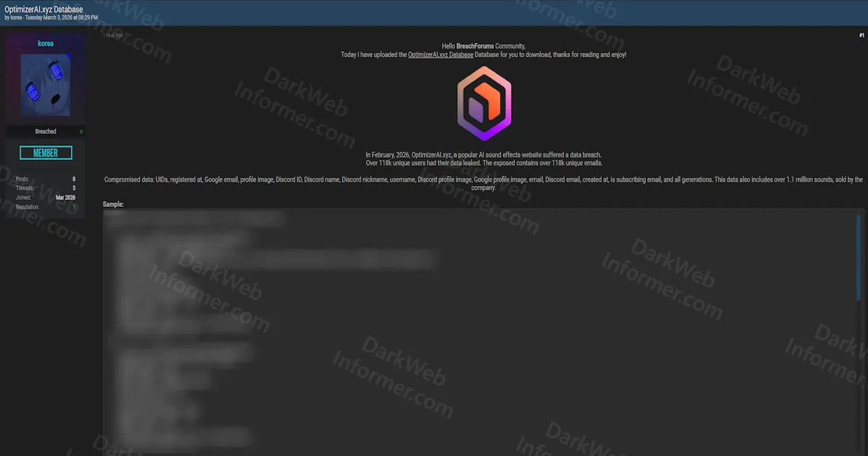868x456 pixels.
Task: Click the #1 post number indicator
Action: pyautogui.click(x=861, y=35)
